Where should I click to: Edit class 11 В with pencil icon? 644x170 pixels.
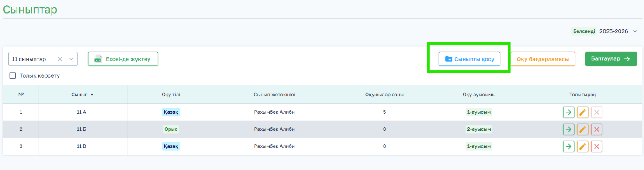coord(582,146)
